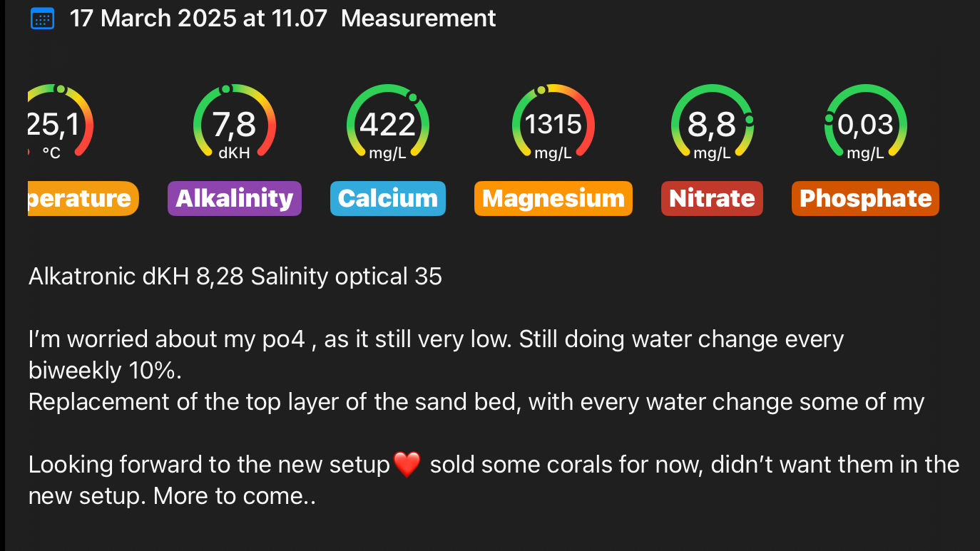
Task: Click the sand bed replacement sentence
Action: [x=476, y=402]
